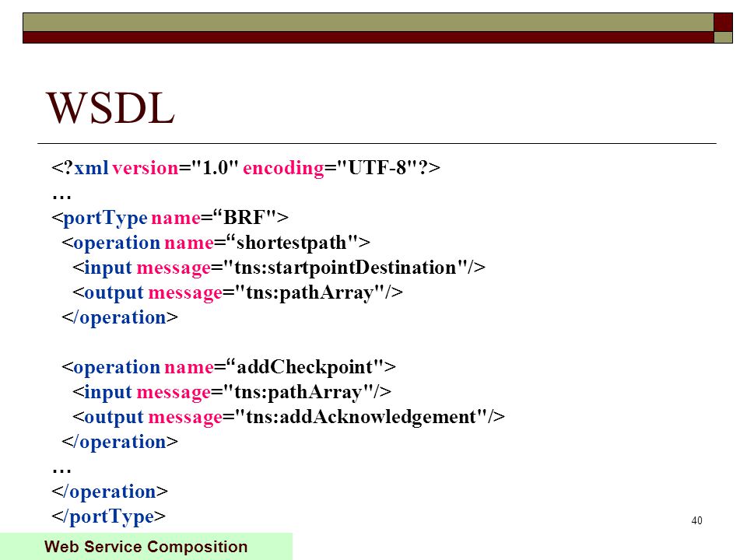
Task: Select input message tns:startpointDestination line
Action: (x=279, y=268)
